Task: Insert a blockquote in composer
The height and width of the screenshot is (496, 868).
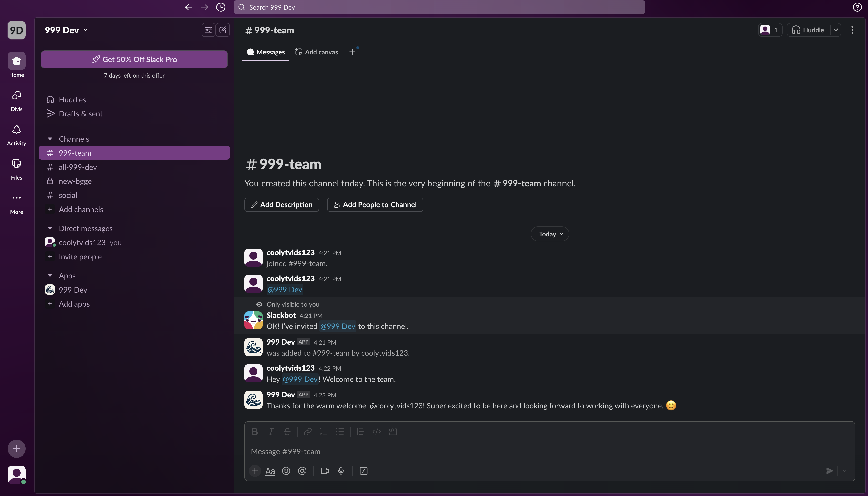Action: coord(360,432)
